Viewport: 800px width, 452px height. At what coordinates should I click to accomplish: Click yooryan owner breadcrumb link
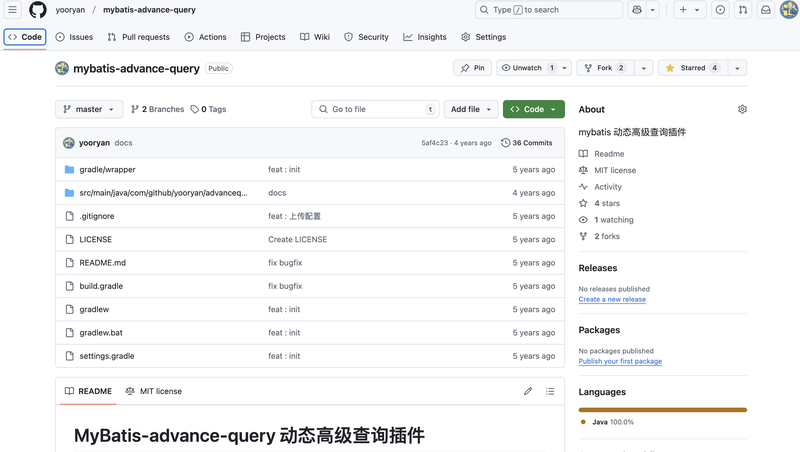tap(70, 10)
